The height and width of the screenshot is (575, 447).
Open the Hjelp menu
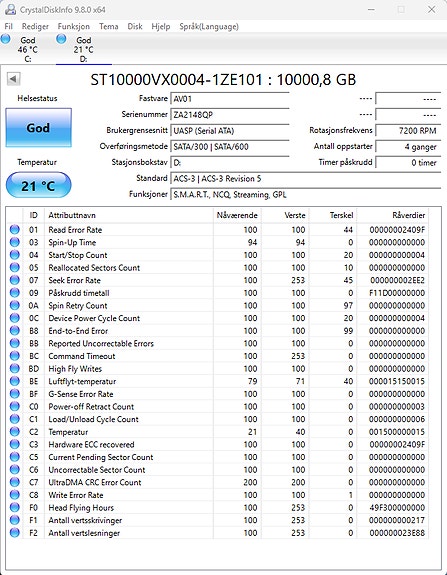click(x=161, y=26)
